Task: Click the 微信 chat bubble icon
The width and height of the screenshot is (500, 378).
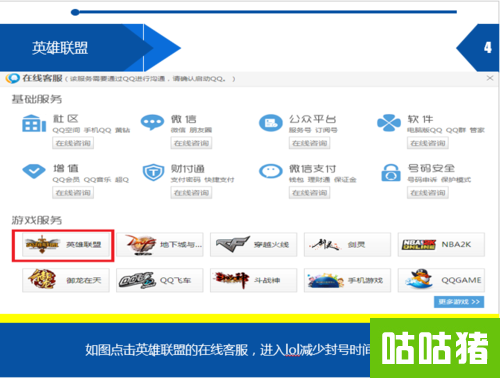Action: point(152,122)
